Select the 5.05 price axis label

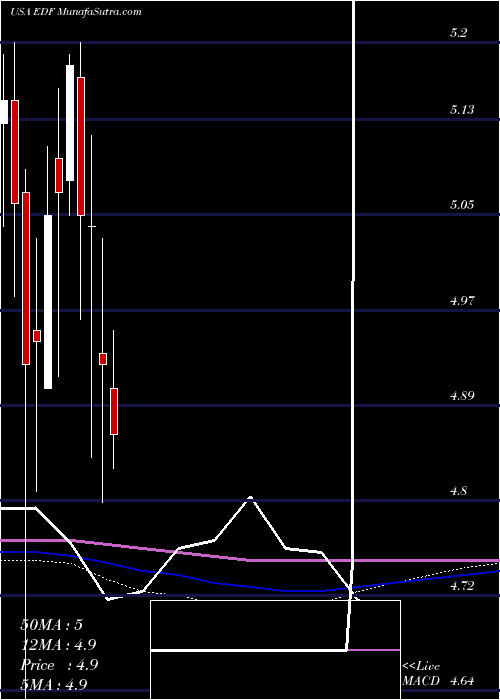[462, 205]
